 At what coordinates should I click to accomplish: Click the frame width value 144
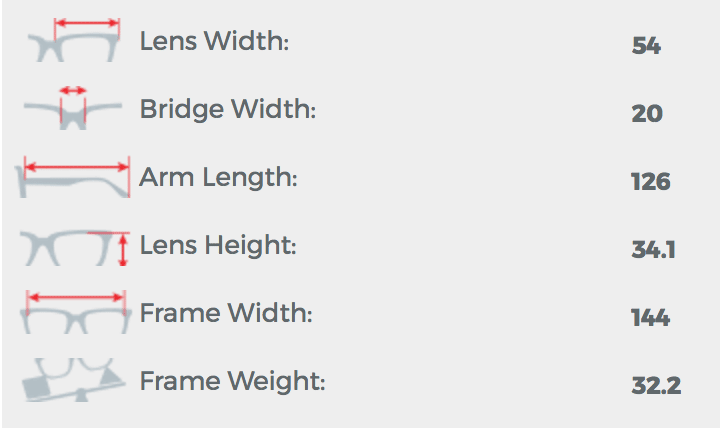tap(650, 317)
